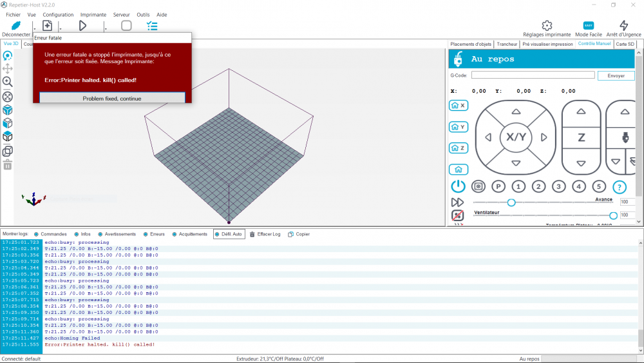Open dropdown arrow next to load icon
The width and height of the screenshot is (644, 363).
pyautogui.click(x=61, y=28)
